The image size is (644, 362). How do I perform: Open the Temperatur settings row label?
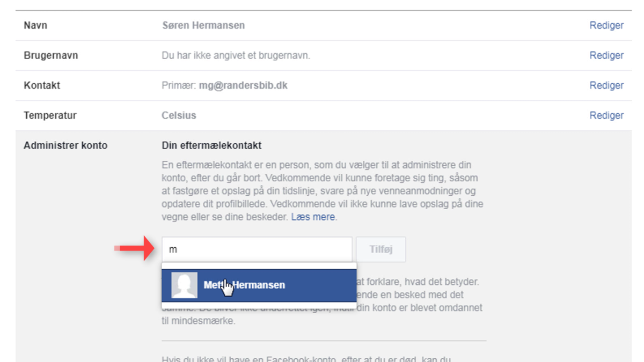click(50, 115)
